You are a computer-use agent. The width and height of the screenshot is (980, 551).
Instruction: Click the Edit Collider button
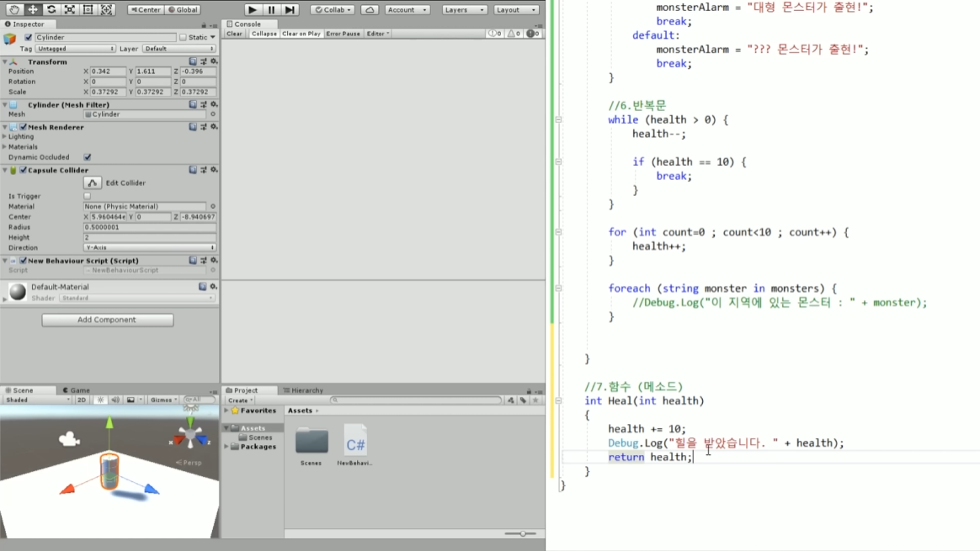coord(92,183)
